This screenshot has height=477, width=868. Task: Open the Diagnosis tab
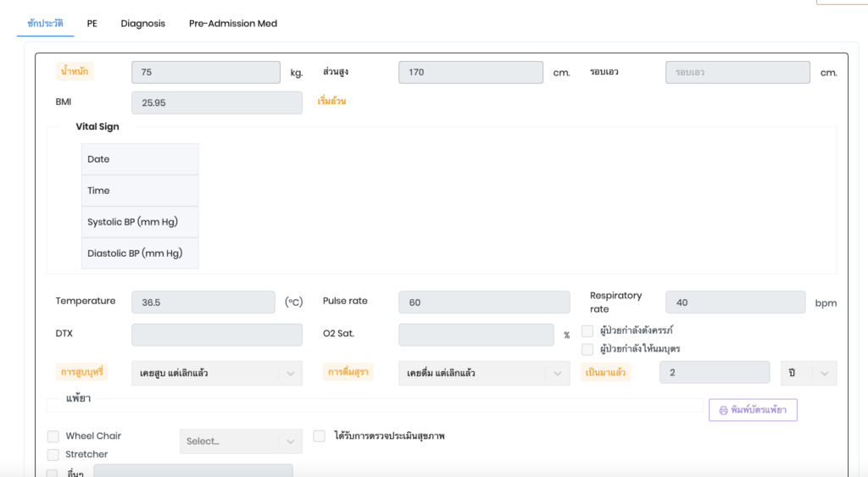click(142, 24)
